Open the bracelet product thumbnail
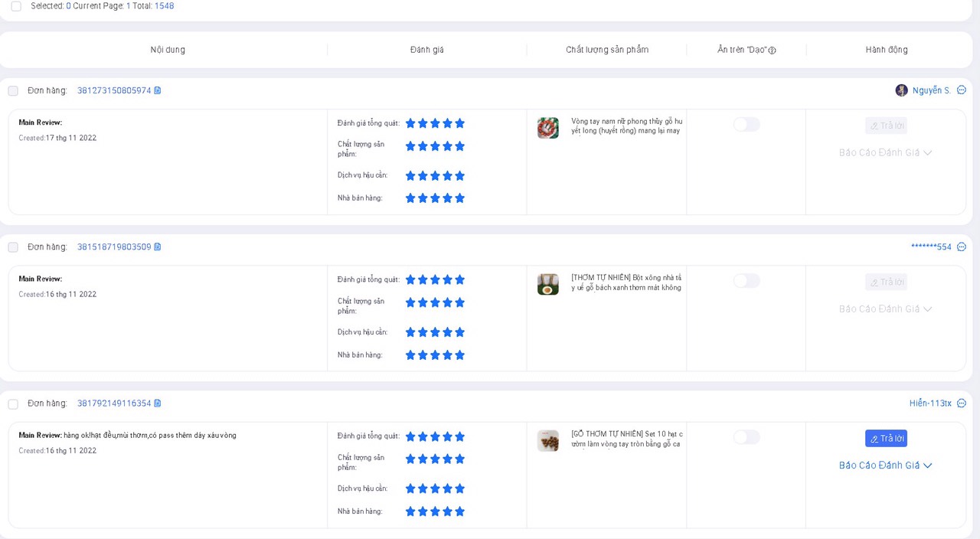Image resolution: width=980 pixels, height=539 pixels. point(548,128)
